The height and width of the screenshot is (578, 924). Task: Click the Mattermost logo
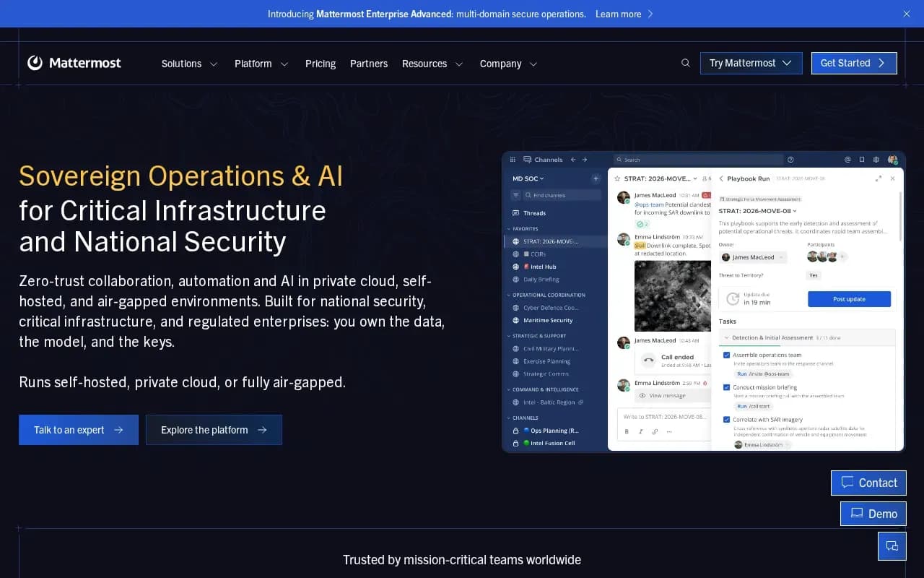[x=74, y=63]
